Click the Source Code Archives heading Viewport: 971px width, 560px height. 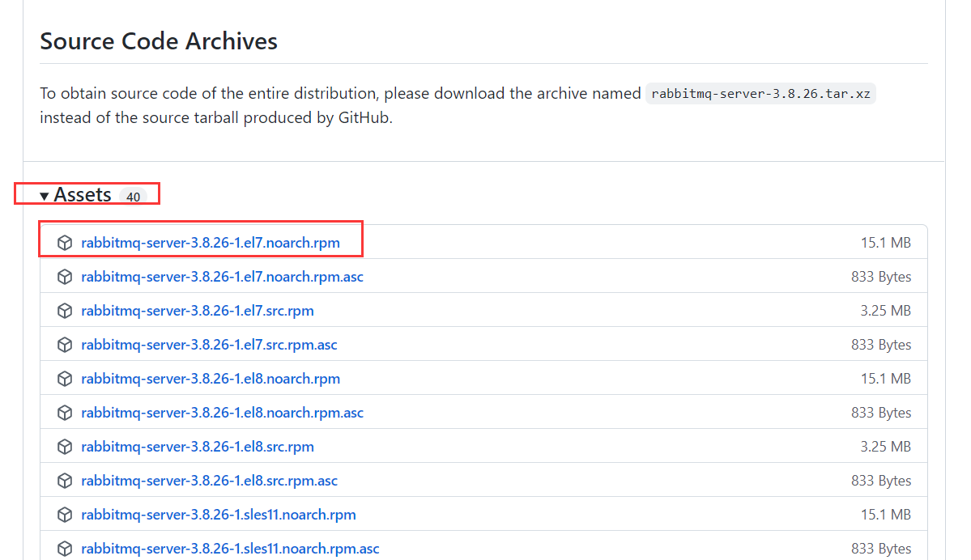(159, 40)
